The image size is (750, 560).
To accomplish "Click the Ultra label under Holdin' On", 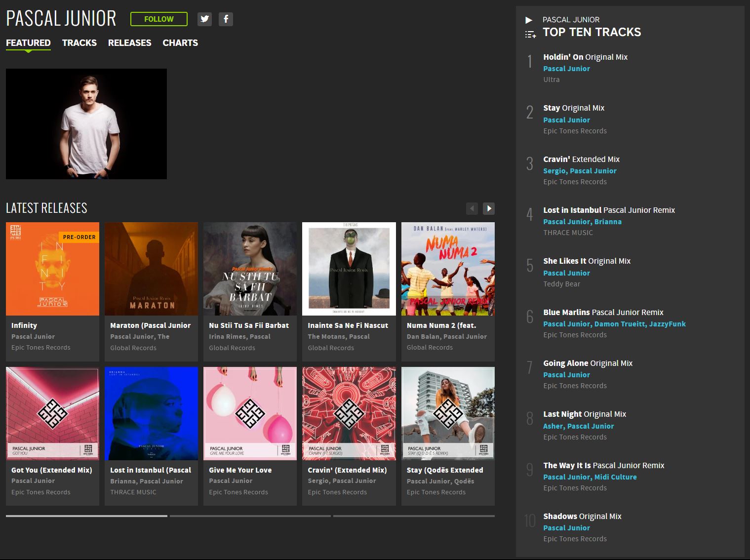I will coord(552,80).
